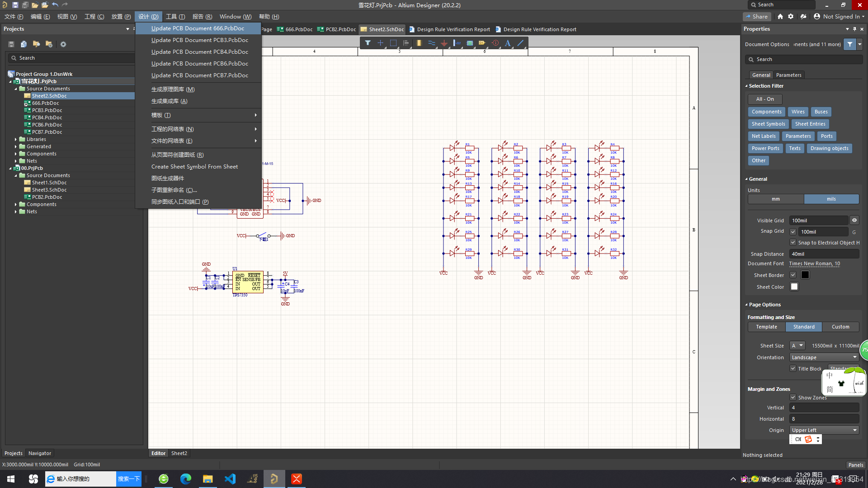This screenshot has height=488, width=868.
Task: Switch units to mm
Action: 776,199
